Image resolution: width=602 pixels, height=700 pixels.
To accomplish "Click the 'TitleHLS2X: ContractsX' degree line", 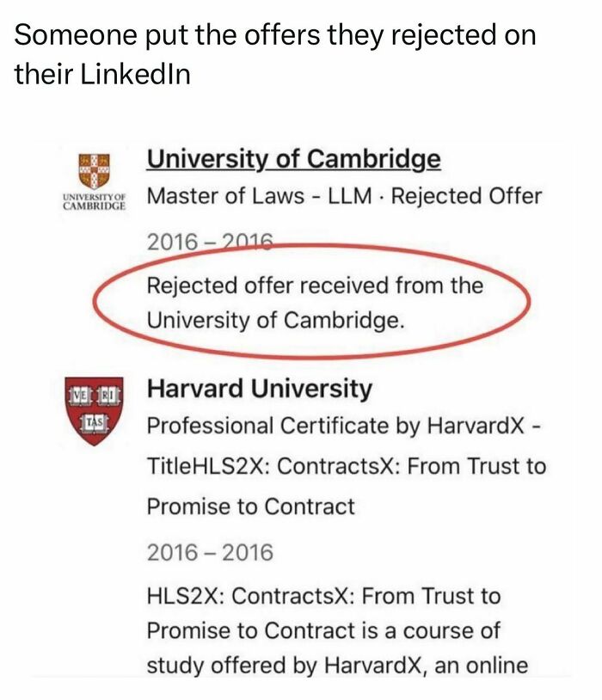I will (x=347, y=466).
